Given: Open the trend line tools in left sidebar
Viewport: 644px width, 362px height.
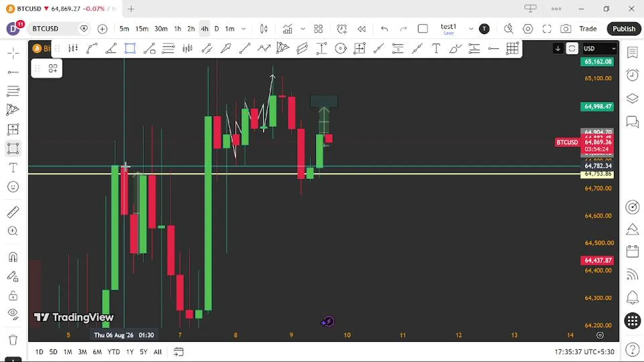Looking at the screenshot, I should 13,72.
